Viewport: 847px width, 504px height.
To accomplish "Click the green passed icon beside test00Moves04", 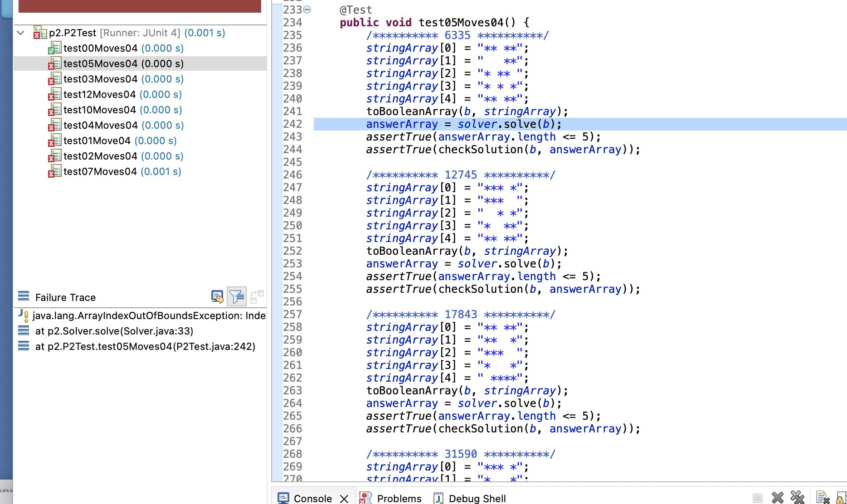I will click(x=54, y=48).
